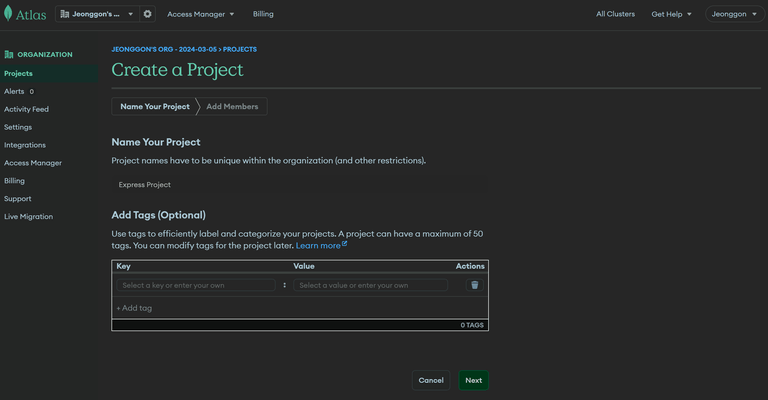Click the Cancel button
This screenshot has width=768, height=400.
click(431, 380)
